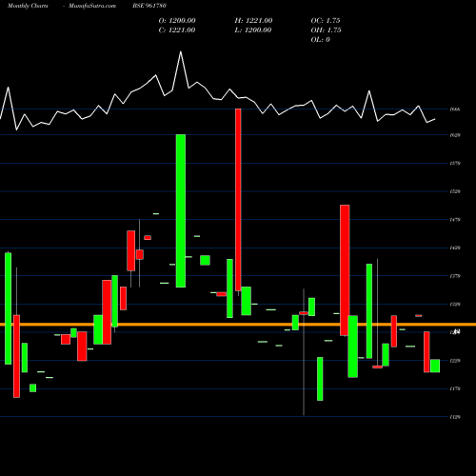Click the 1629 price axis label

455,135
